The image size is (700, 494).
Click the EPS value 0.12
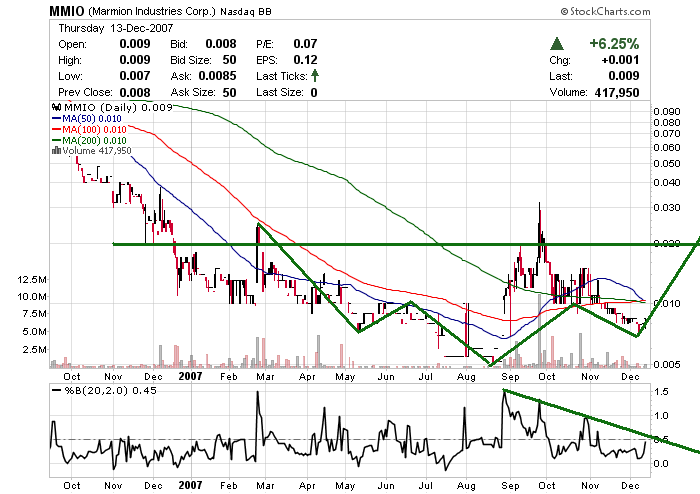click(305, 60)
